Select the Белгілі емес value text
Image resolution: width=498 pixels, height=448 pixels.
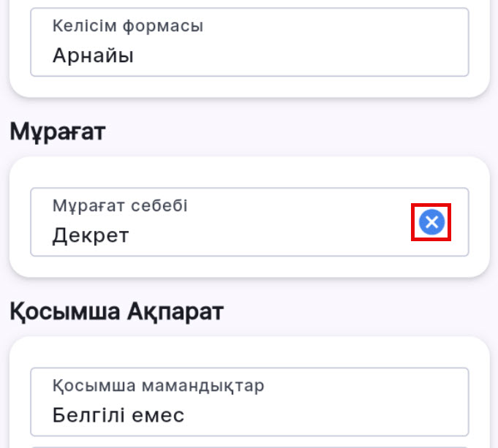[118, 415]
